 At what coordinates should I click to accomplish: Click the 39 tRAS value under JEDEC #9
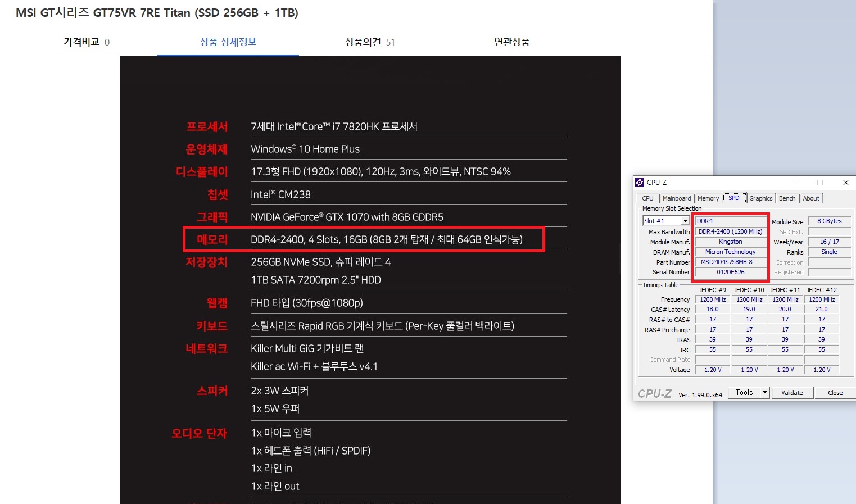[713, 339]
